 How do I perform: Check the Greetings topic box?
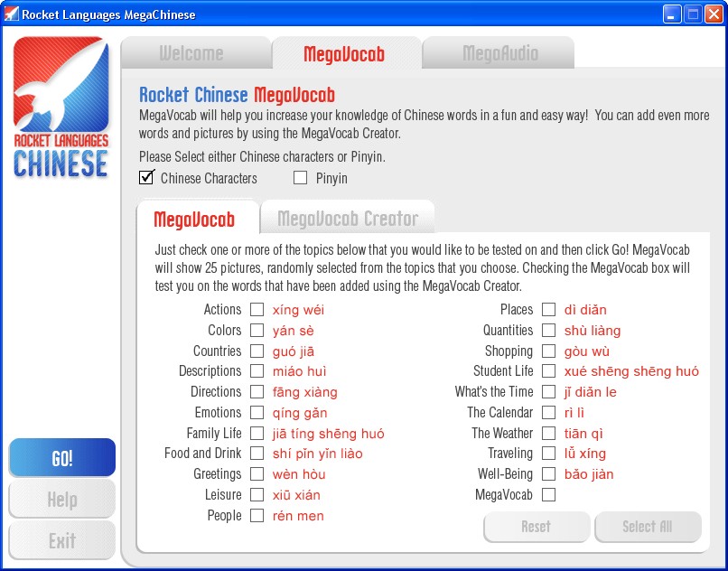click(257, 474)
